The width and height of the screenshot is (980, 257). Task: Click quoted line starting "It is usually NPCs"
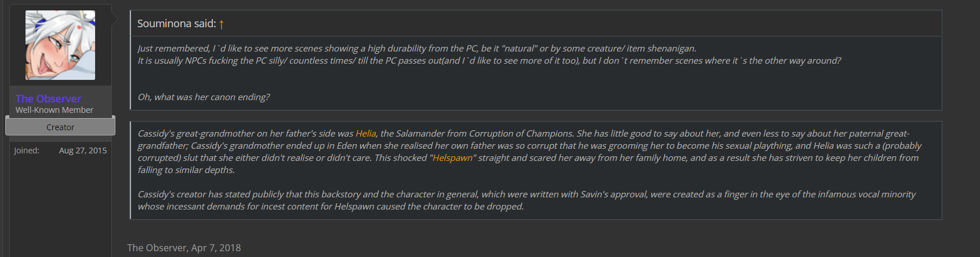tap(489, 61)
